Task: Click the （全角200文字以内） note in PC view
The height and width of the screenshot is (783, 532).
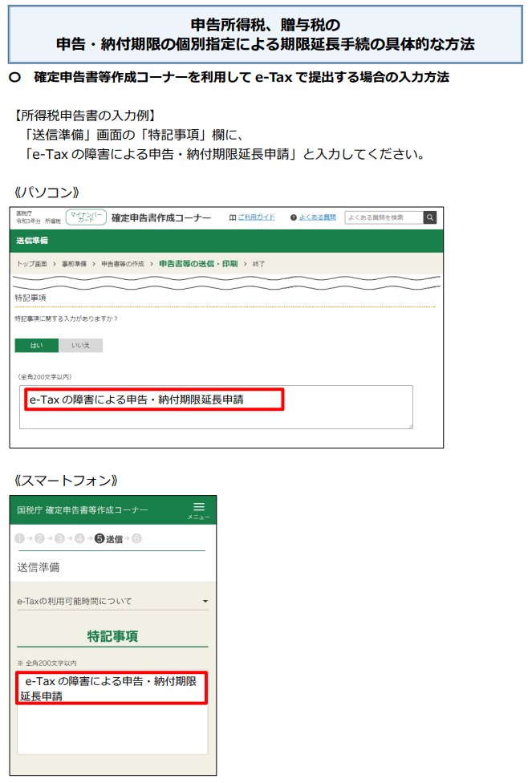Action: tap(45, 377)
